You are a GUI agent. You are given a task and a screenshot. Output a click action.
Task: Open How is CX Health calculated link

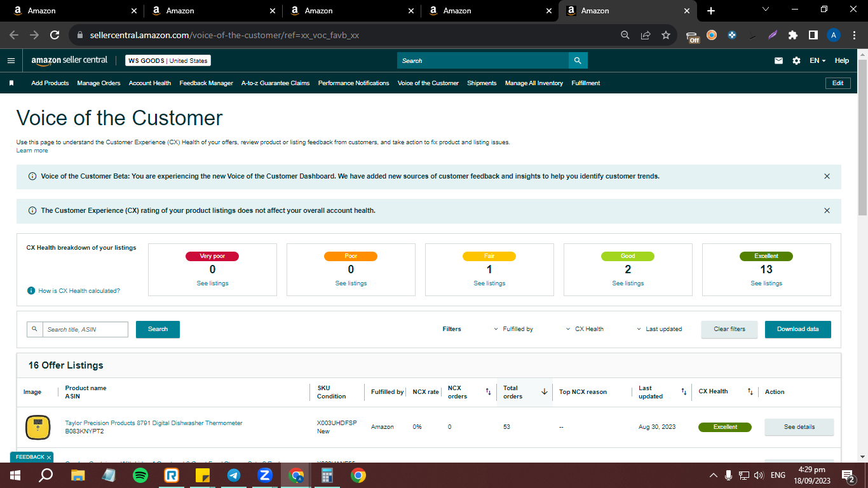(79, 291)
